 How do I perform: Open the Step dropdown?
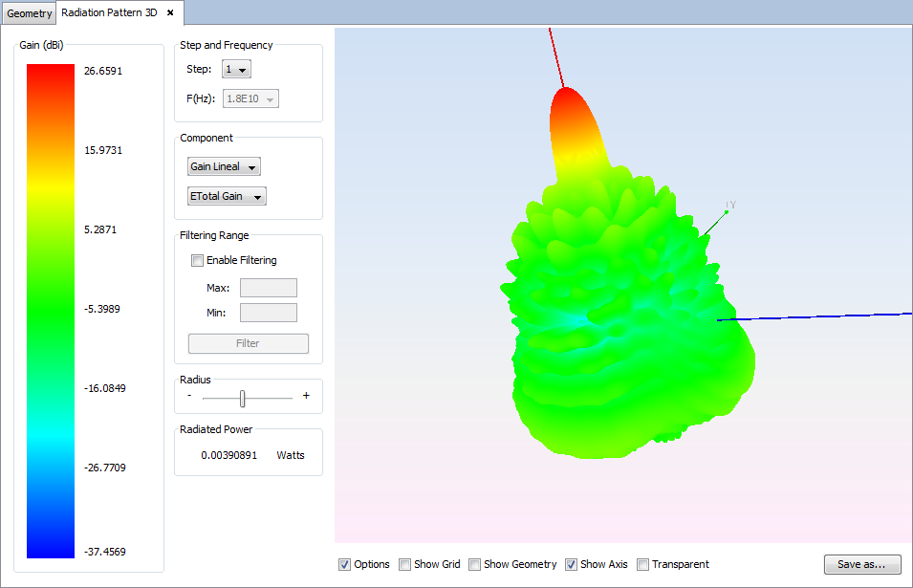(x=236, y=70)
